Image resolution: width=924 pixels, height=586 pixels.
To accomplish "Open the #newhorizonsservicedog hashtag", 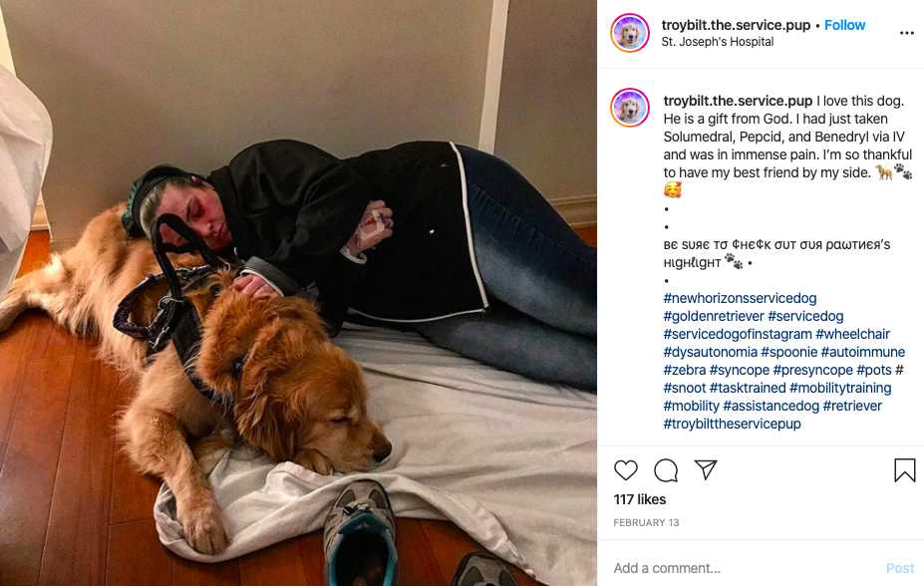I will pyautogui.click(x=740, y=298).
